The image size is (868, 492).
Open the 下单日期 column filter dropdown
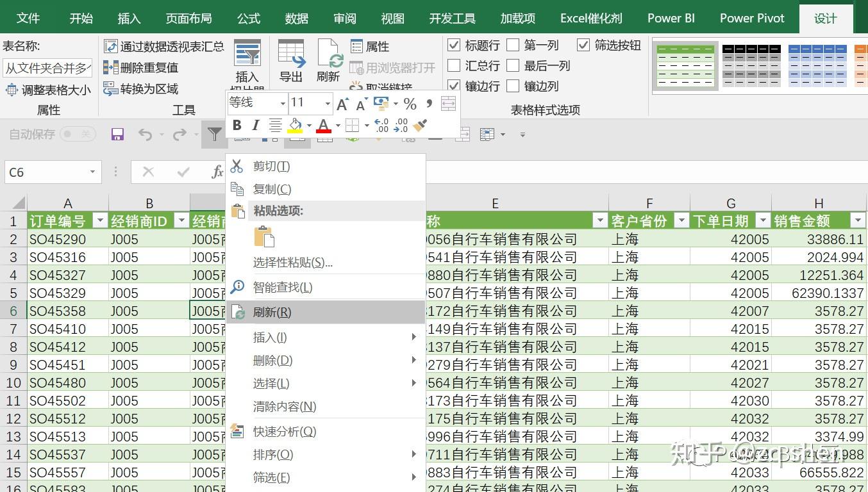click(x=763, y=221)
